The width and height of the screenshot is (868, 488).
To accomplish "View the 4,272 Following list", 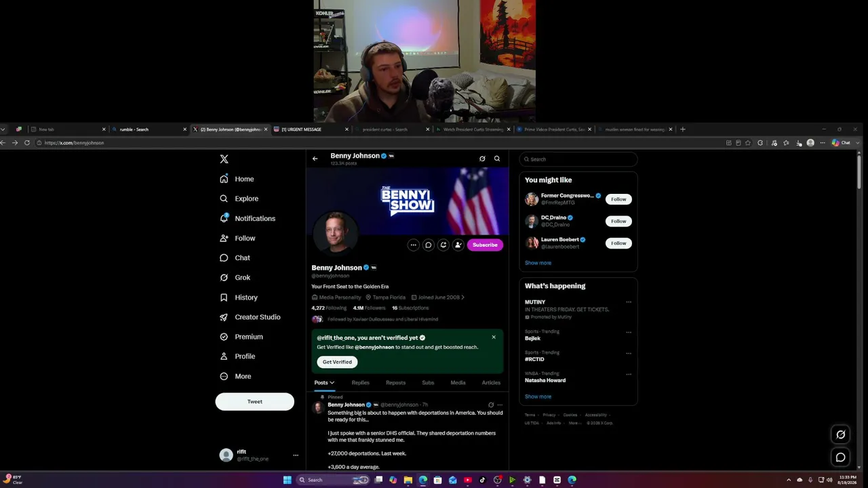I will (329, 308).
